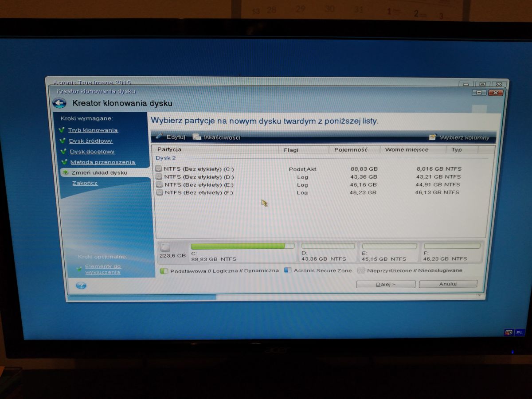Click capacity value 43,36 GB in list
Image resolution: width=532 pixels, height=399 pixels.
click(364, 177)
